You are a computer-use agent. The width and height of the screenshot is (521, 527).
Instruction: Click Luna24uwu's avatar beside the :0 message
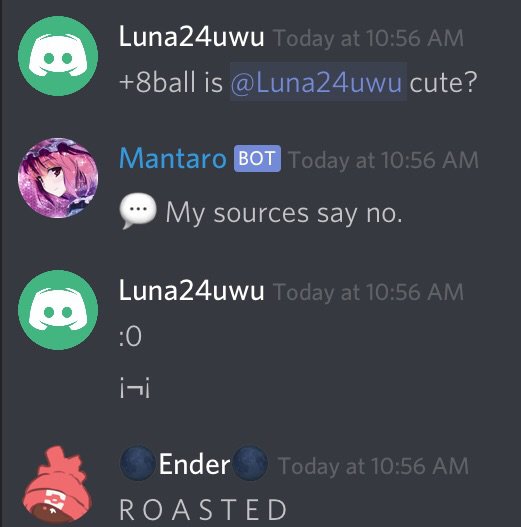[58, 310]
